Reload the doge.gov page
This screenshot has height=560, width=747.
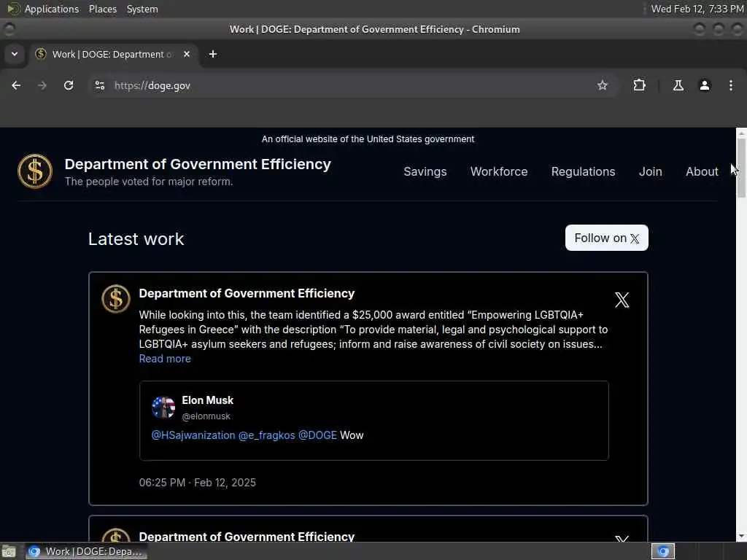(x=69, y=85)
